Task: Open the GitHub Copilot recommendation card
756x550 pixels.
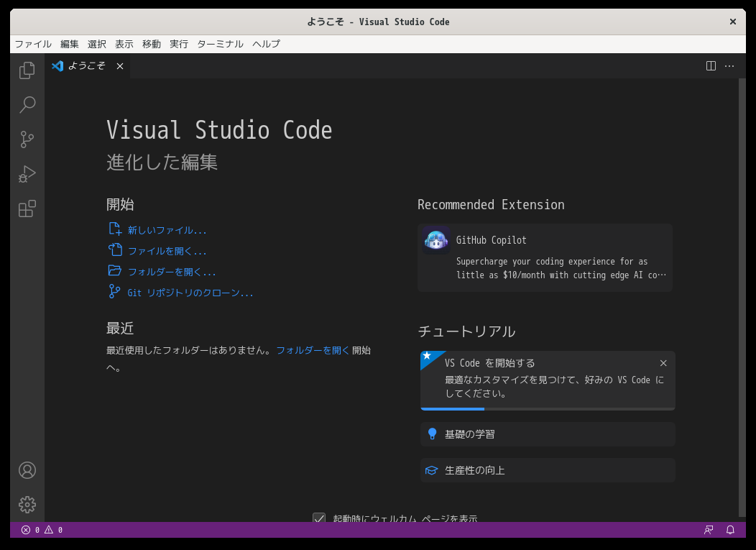Action: (545, 257)
